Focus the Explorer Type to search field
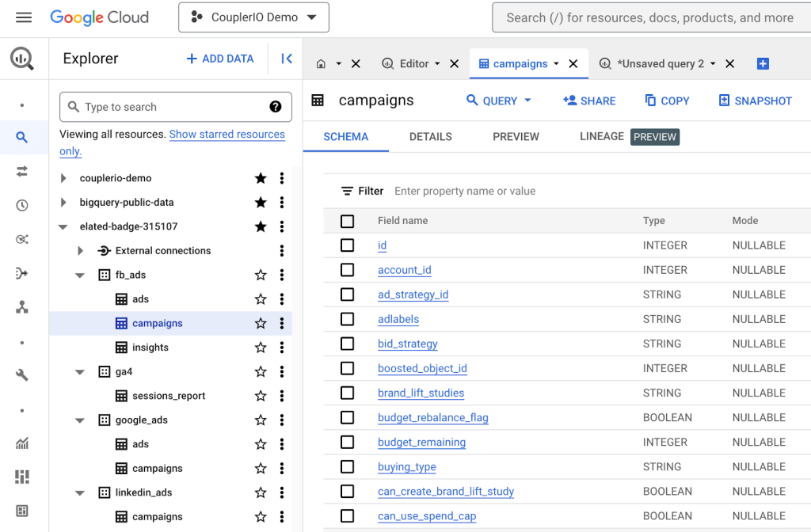Image resolution: width=811 pixels, height=532 pixels. tap(175, 107)
